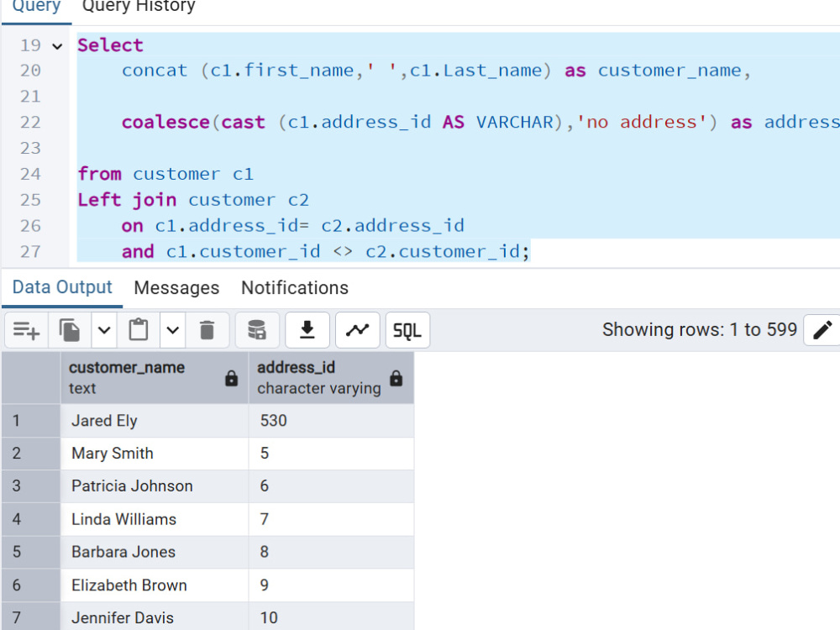The image size is (840, 630).
Task: Click address_id cell for Barbara Jones
Action: 331,553
